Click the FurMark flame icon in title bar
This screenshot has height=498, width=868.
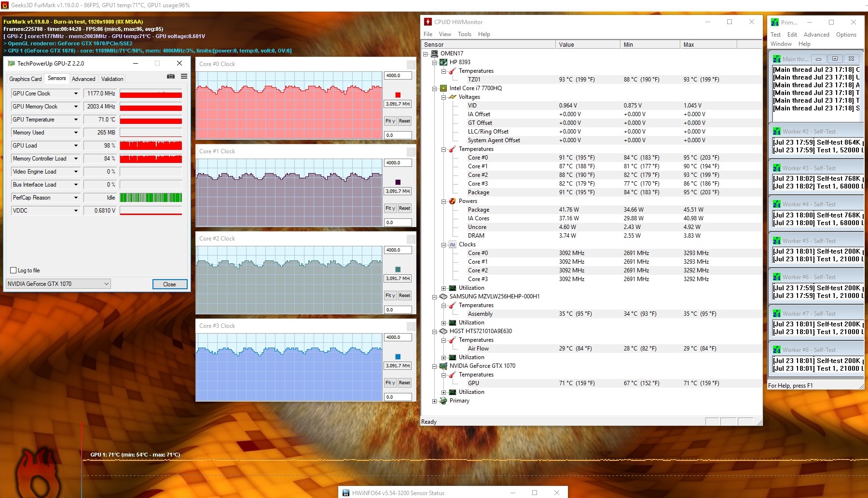tap(5, 5)
